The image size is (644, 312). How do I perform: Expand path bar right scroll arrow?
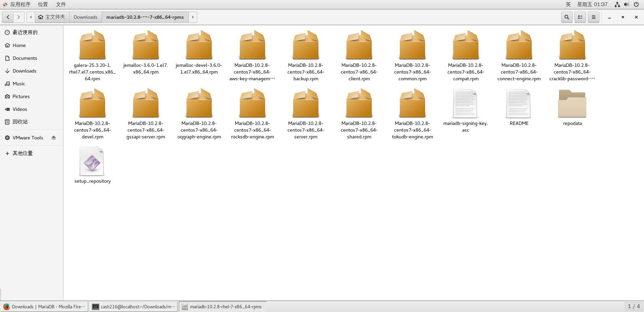point(193,17)
